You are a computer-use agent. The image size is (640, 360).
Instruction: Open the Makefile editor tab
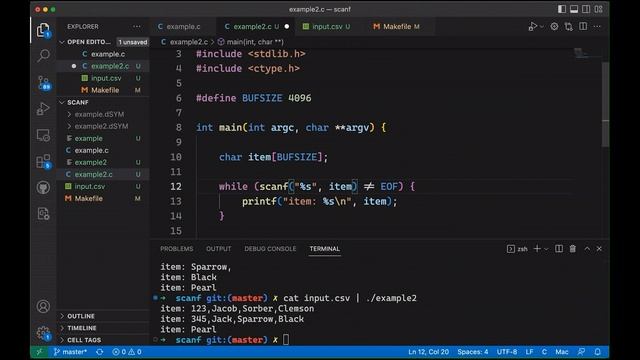click(x=396, y=27)
